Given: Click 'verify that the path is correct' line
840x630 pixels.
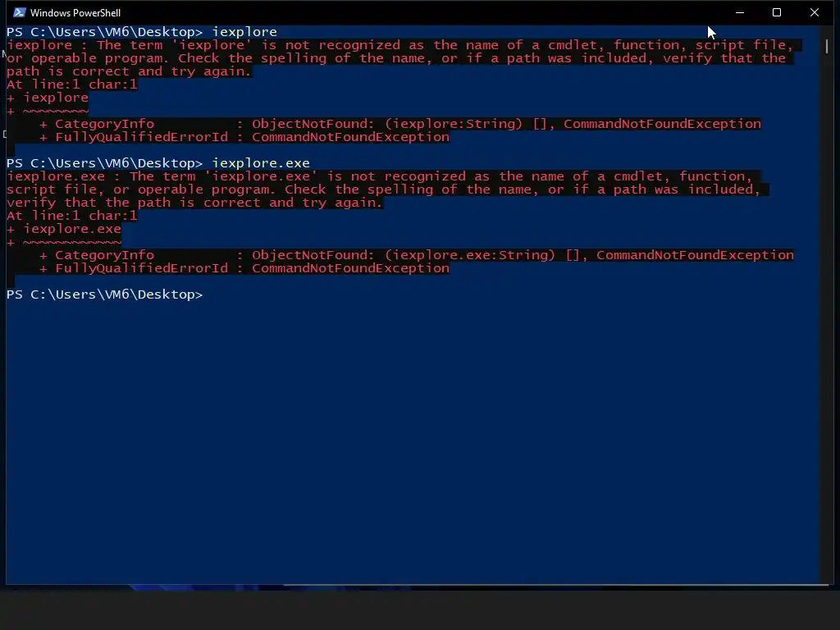Looking at the screenshot, I should click(x=194, y=203).
